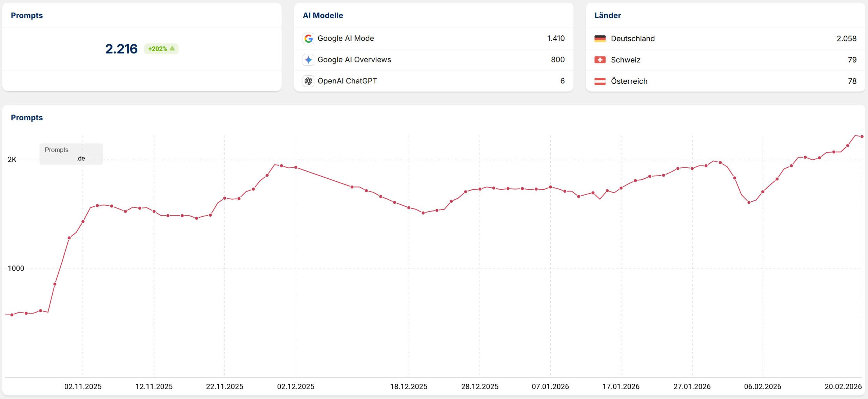Click the 18.12.2025 date axis label
The width and height of the screenshot is (868, 399).
coord(409,386)
